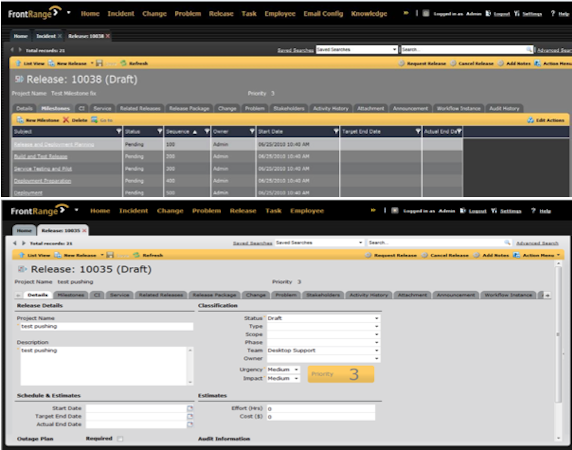This screenshot has height=450, width=572.
Task: Click List View icon in Release 10035 toolbar
Action: (22, 255)
